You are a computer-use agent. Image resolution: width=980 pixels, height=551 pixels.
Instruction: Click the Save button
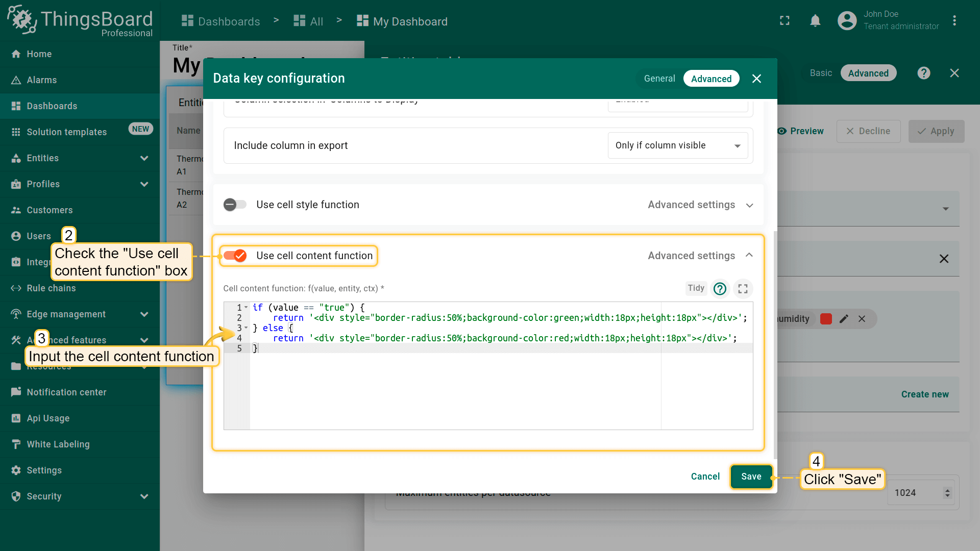751,477
